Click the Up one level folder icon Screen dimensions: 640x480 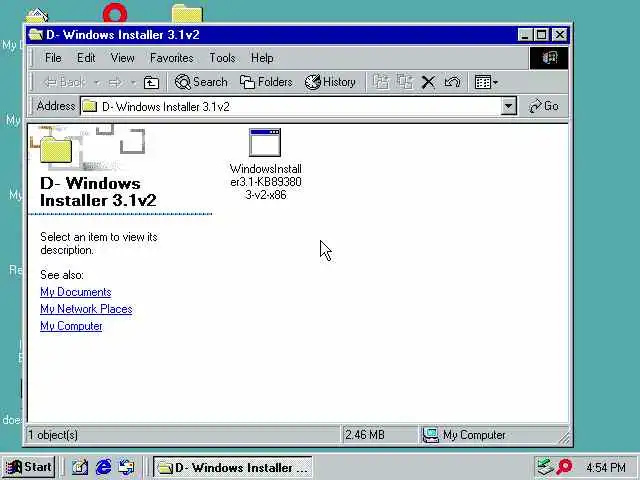[x=151, y=82]
